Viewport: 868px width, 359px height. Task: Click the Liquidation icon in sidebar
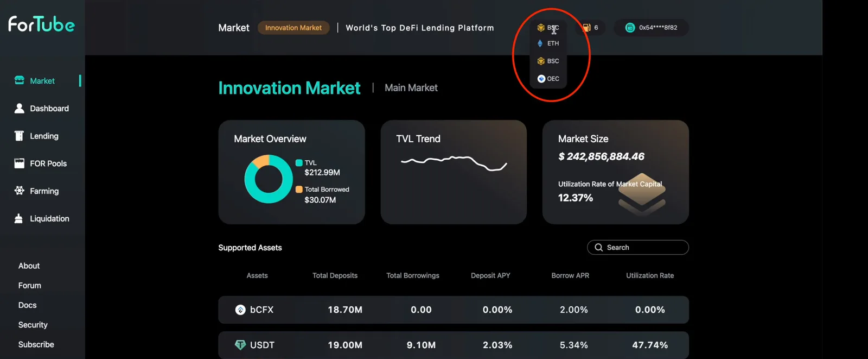click(19, 218)
